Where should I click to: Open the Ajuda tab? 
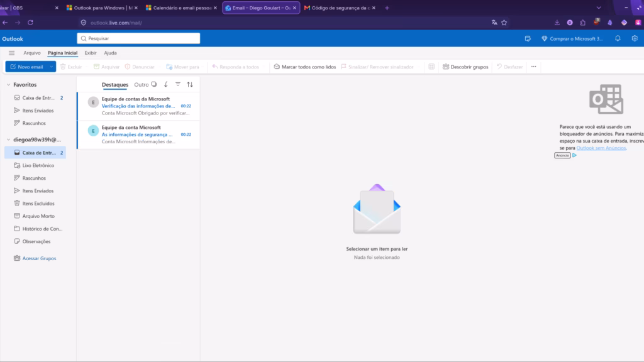point(110,53)
